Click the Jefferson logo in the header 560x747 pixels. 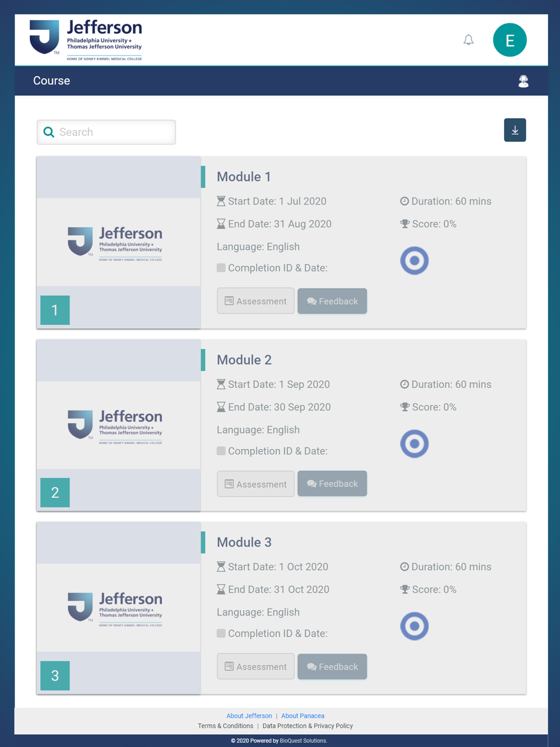point(86,40)
